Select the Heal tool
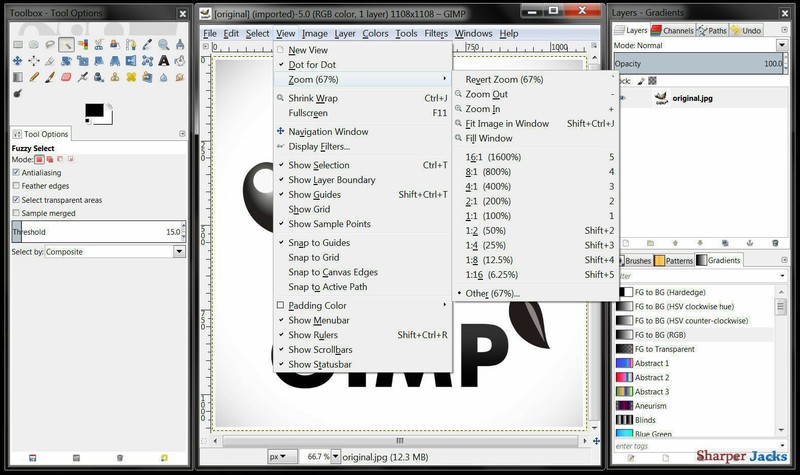800x475 pixels. coord(131,77)
